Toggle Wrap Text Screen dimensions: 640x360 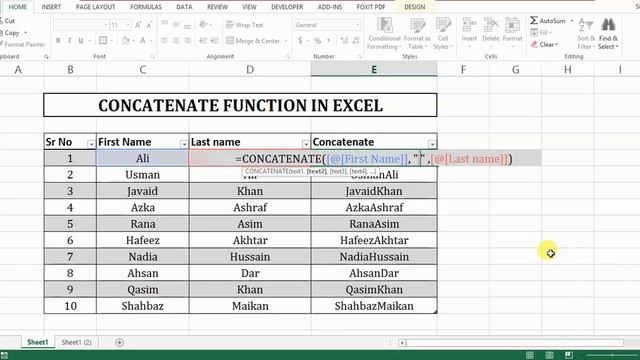tap(244, 25)
